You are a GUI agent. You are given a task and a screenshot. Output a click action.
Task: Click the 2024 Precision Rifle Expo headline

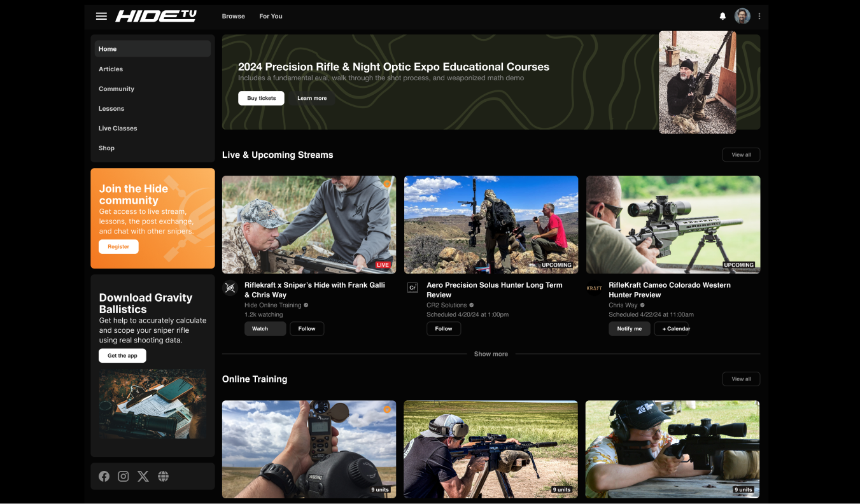[393, 67]
